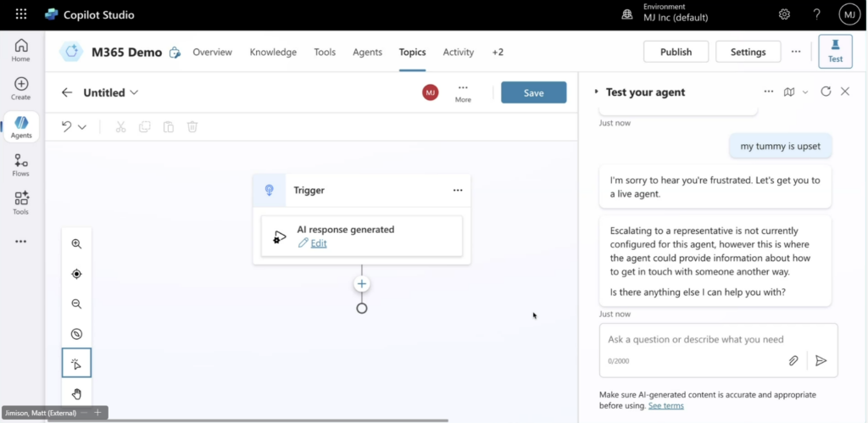Open the app launcher waffle menu
The width and height of the screenshot is (868, 423).
coord(21,14)
